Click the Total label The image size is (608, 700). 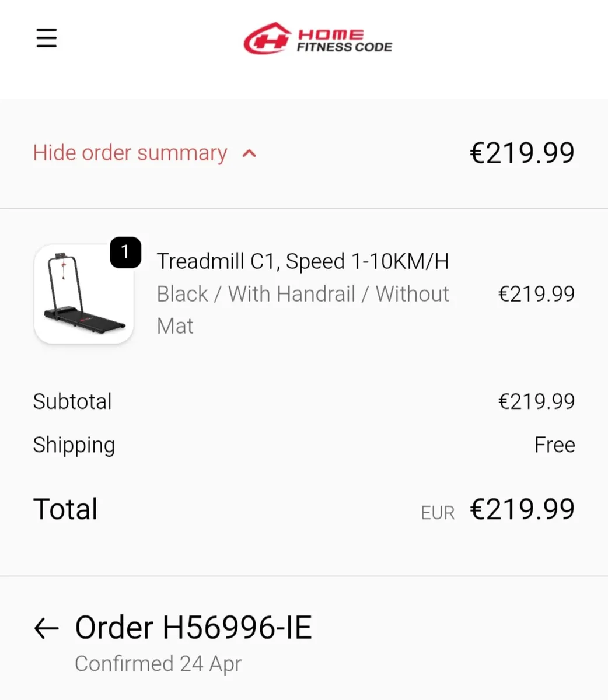click(x=65, y=509)
